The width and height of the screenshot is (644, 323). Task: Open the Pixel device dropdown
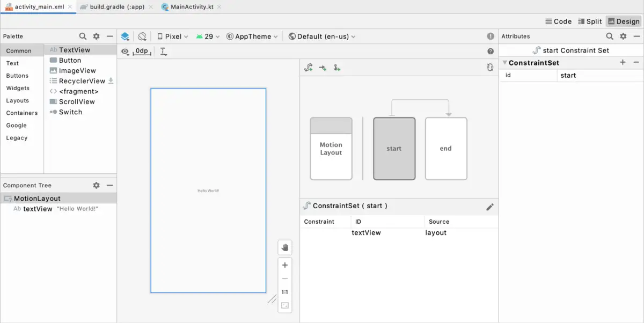click(172, 36)
